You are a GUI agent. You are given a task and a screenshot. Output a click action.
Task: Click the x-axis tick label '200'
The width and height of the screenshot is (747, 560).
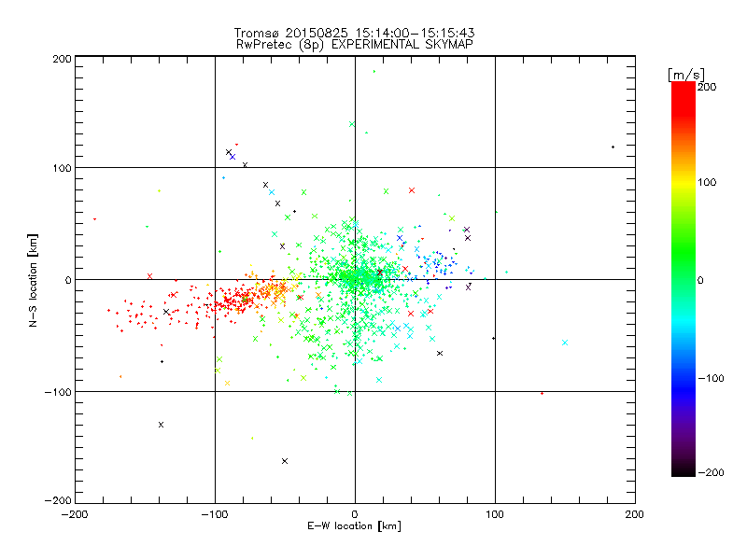[635, 514]
